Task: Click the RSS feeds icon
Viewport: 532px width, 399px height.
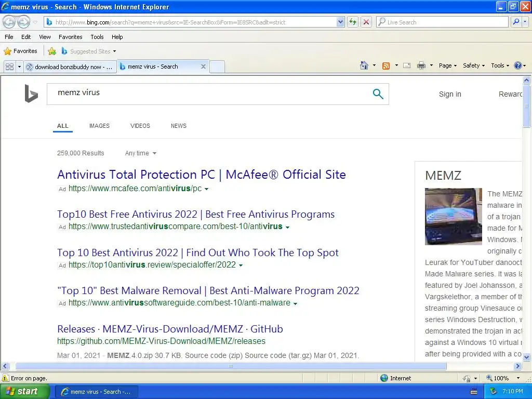Action: (x=386, y=66)
